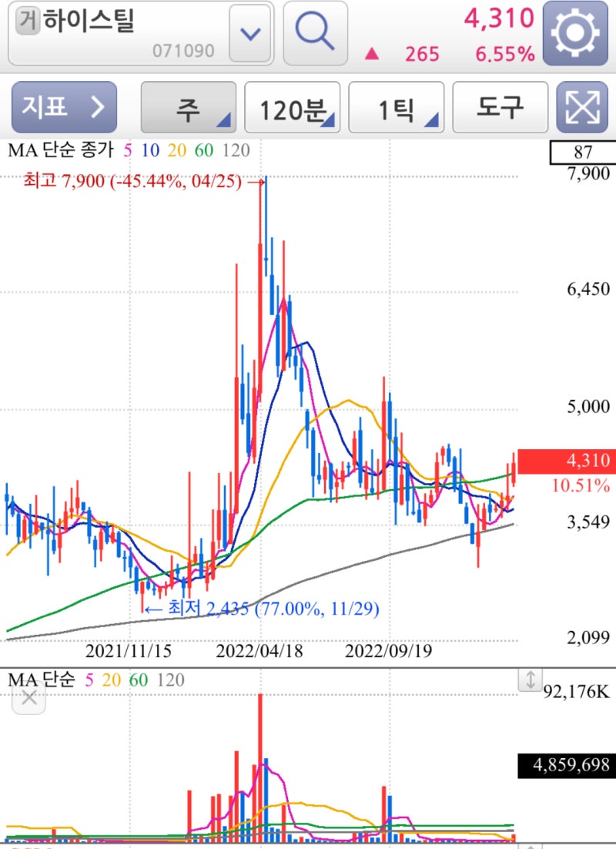Tap the MA 단순 종가 indicator label
The width and height of the screenshot is (616, 849).
coord(61,150)
